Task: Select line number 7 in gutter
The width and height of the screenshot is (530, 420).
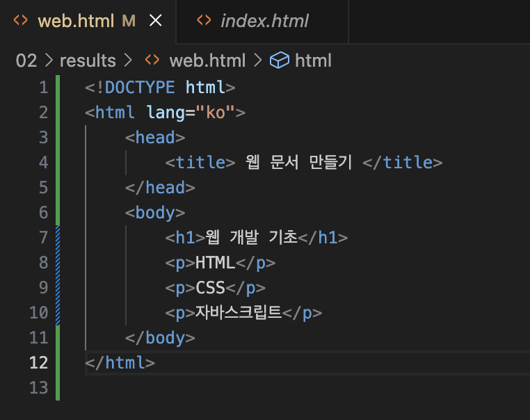Action: (43, 238)
